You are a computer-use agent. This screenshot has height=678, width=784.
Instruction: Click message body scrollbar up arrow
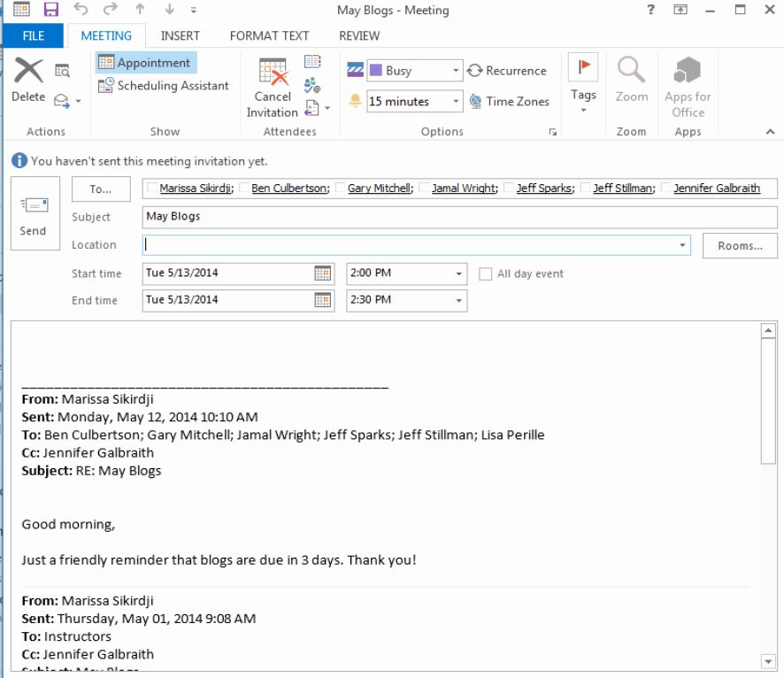coord(768,330)
